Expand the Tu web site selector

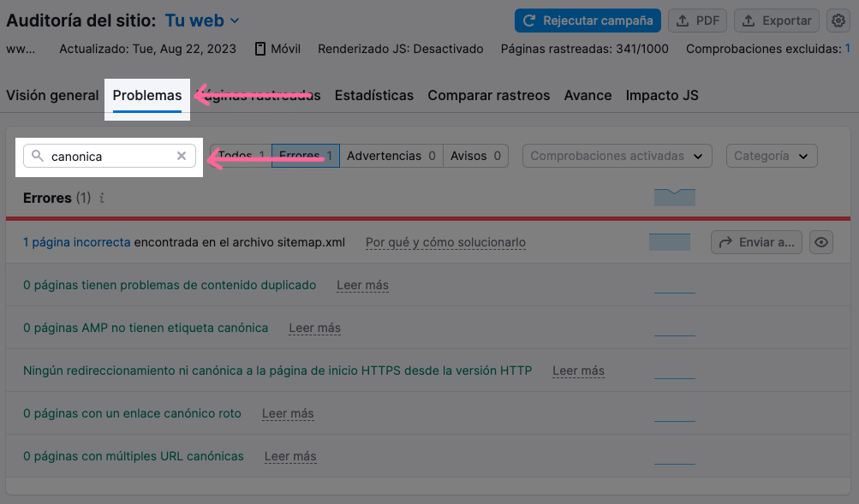[x=201, y=20]
